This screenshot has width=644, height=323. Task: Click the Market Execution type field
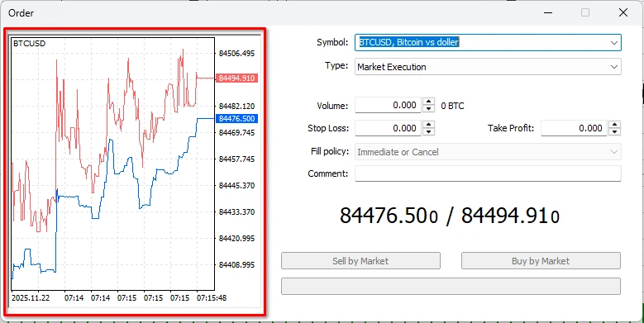(488, 67)
